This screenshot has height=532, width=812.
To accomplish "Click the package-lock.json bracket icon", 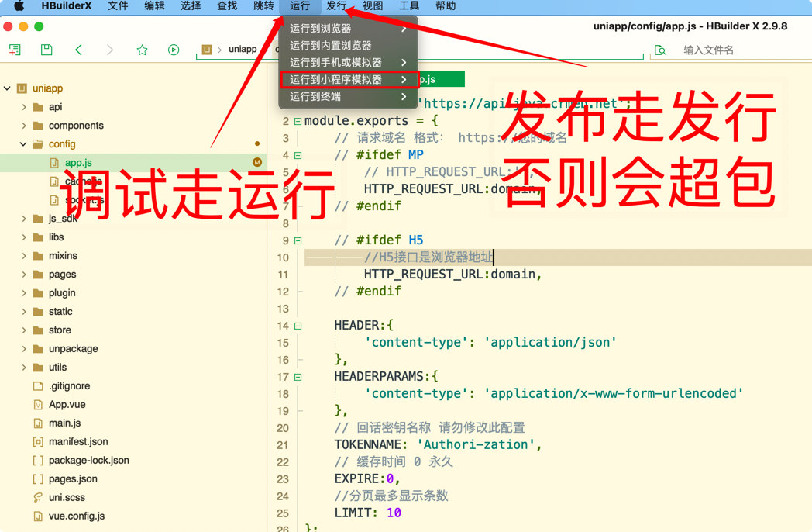I will (38, 461).
